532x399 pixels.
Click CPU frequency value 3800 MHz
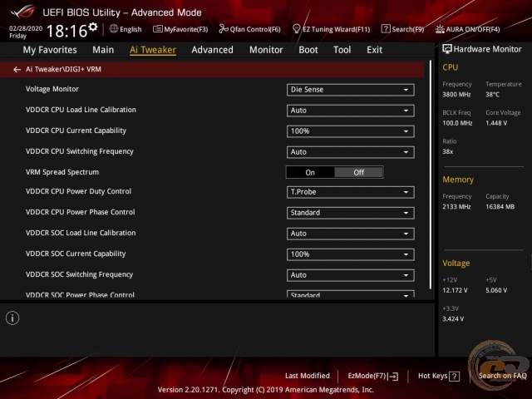click(456, 95)
